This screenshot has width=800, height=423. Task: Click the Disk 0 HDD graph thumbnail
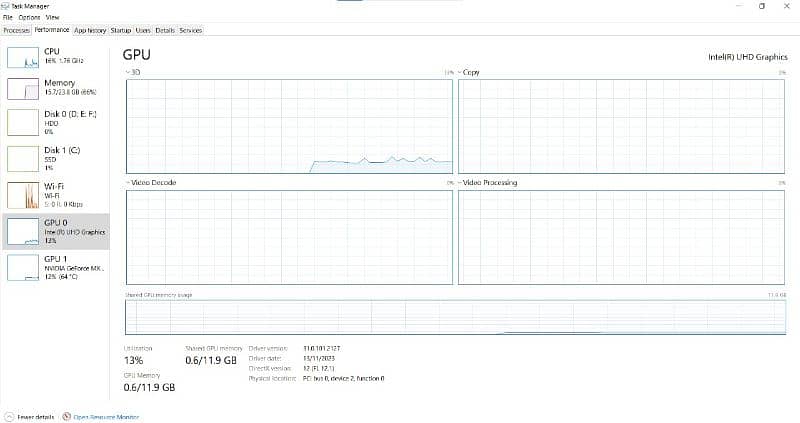pos(22,122)
